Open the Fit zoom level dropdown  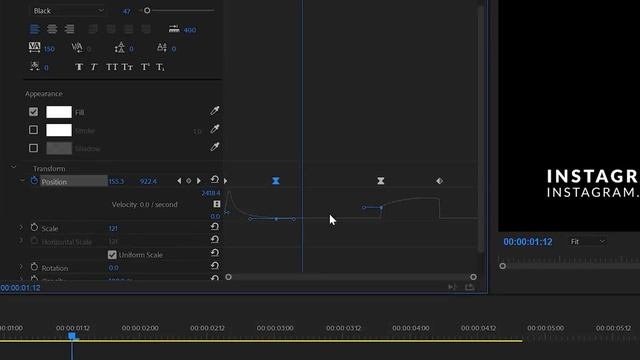[x=588, y=242]
